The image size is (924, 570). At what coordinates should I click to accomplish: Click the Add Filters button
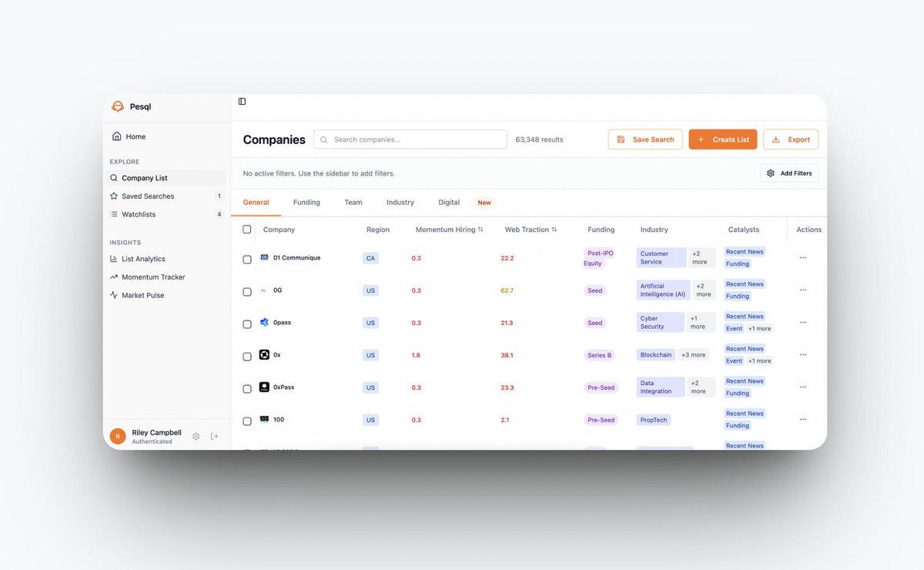789,173
